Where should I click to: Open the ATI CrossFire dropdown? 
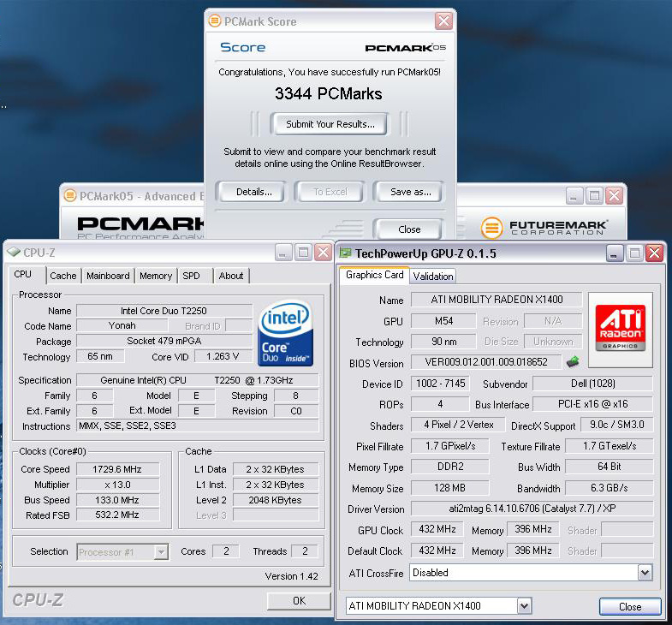click(x=645, y=572)
